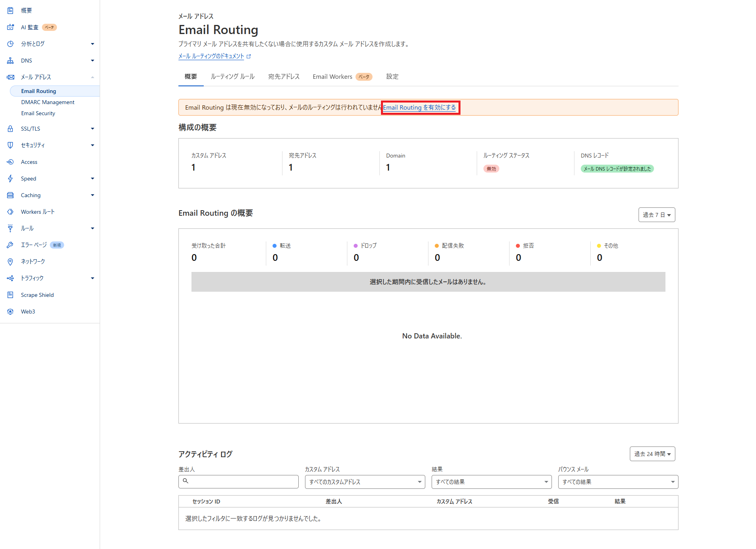Image resolution: width=756 pixels, height=549 pixels.
Task: Open the バウンス メール filter dropdown
Action: (x=618, y=482)
